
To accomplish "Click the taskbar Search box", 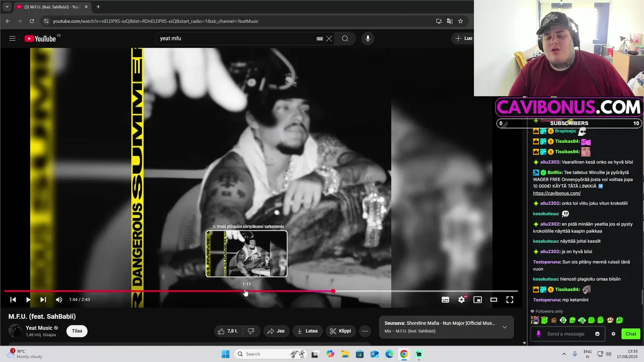I will coord(271,354).
